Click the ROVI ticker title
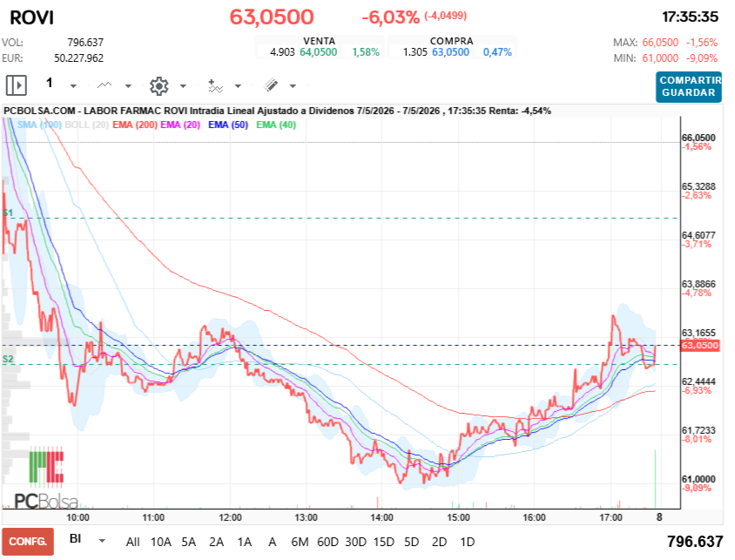 (32, 18)
